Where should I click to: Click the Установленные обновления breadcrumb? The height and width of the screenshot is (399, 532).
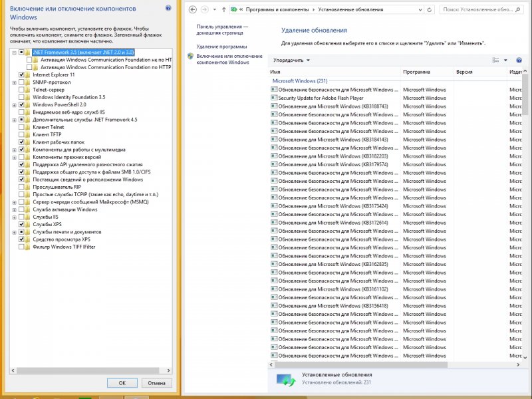[x=350, y=10]
